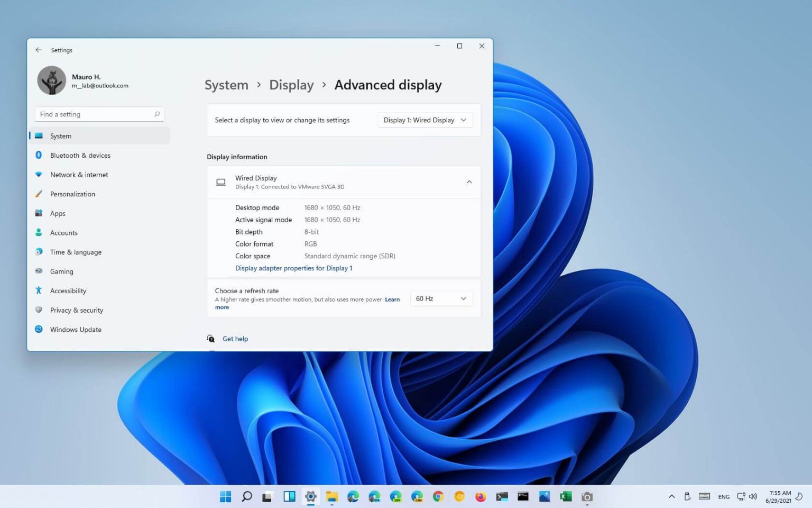Navigate to Display in the breadcrumb
The width and height of the screenshot is (812, 508).
click(x=291, y=85)
